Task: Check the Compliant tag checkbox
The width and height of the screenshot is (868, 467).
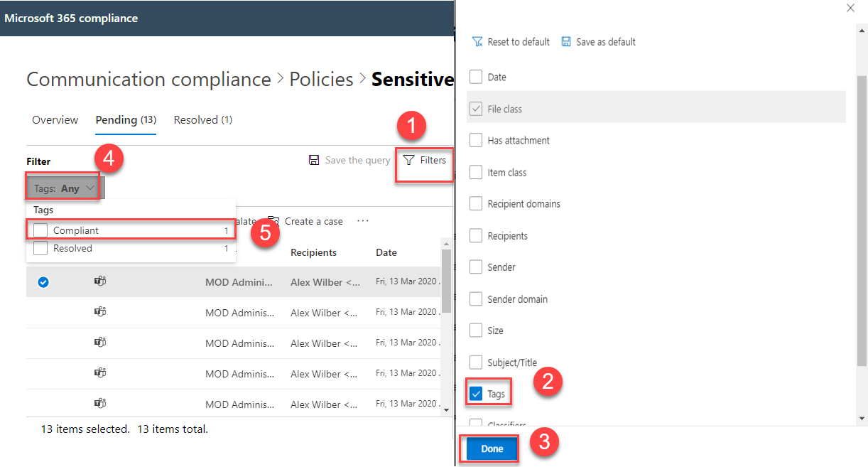Action: point(40,230)
